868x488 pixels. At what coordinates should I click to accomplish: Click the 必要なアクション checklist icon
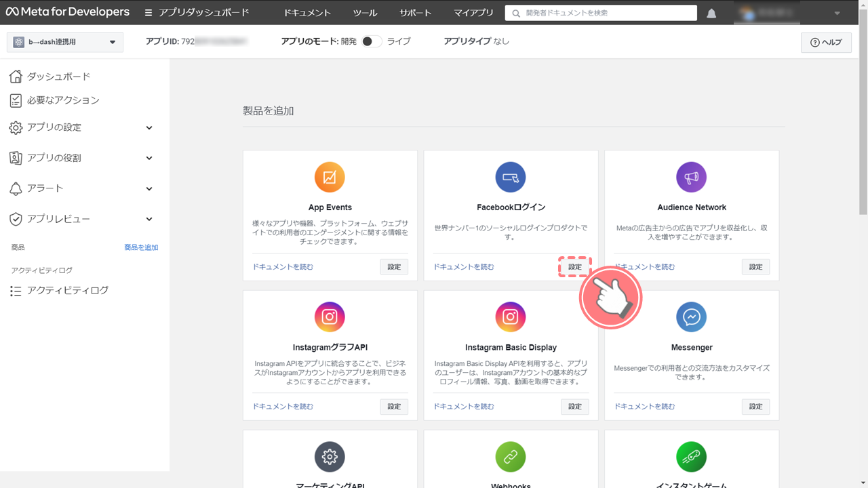(x=16, y=100)
